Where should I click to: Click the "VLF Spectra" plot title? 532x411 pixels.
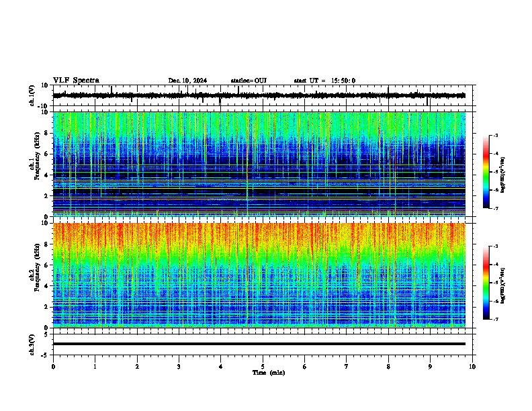tap(76, 80)
